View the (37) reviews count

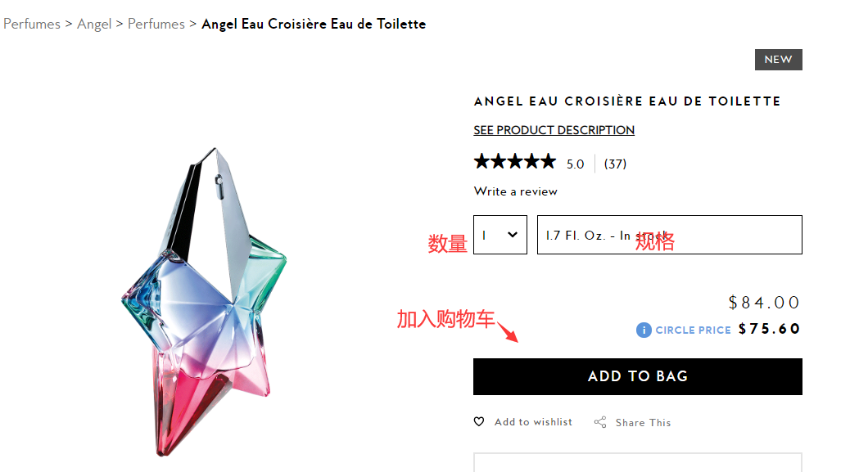[x=615, y=164]
